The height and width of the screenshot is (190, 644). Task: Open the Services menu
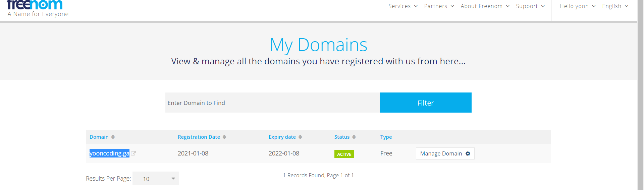tap(403, 6)
